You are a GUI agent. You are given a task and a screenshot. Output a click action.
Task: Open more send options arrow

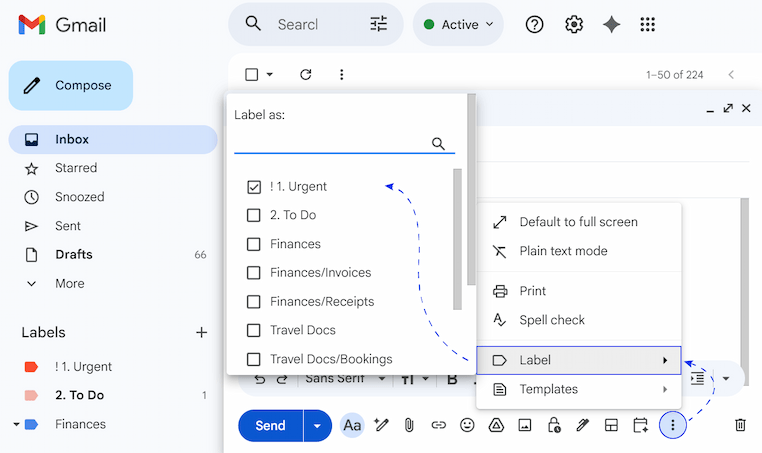pos(317,426)
